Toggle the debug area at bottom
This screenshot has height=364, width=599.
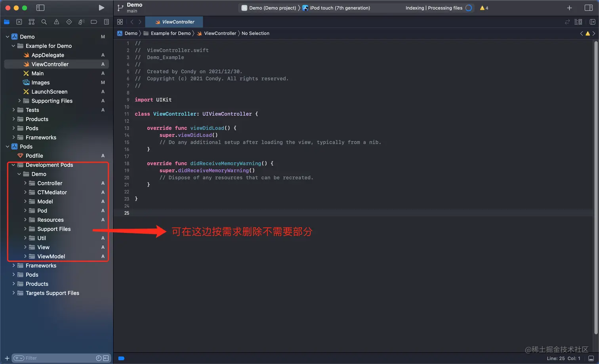tap(591, 358)
